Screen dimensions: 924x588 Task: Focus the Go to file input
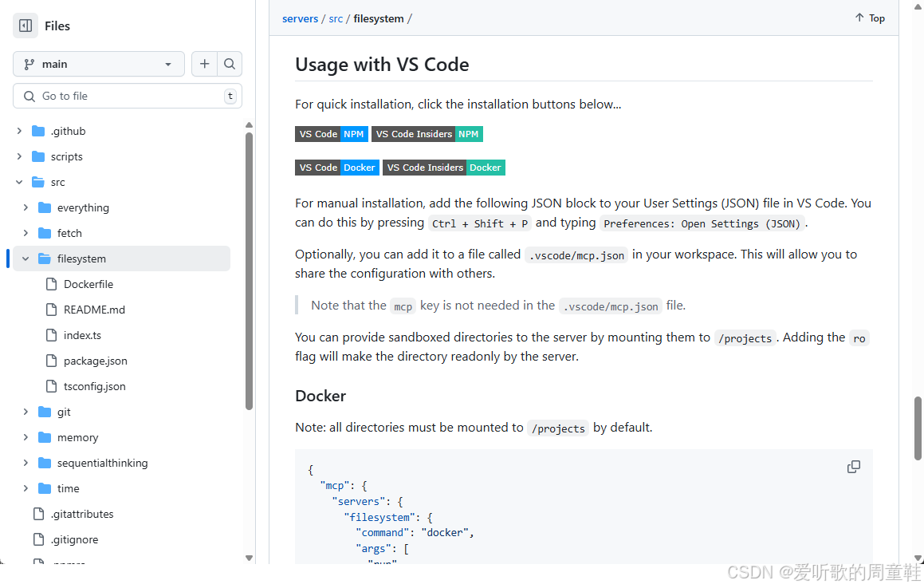128,96
